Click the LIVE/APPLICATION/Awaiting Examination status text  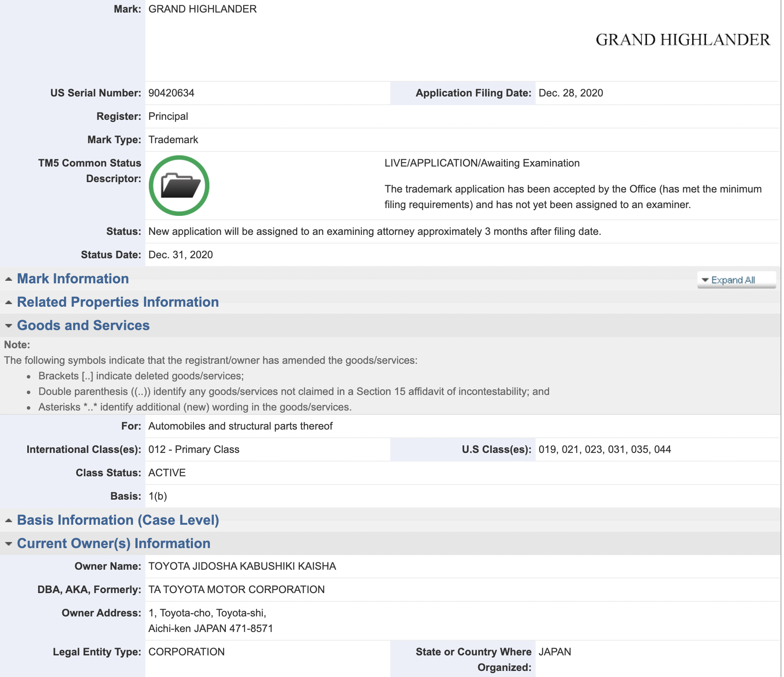[482, 163]
